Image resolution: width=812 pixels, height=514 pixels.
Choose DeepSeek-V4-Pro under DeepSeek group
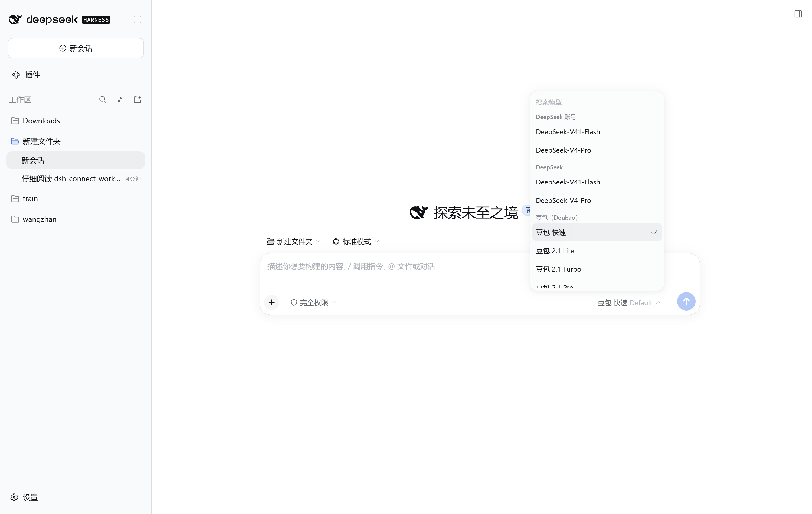[597, 200]
